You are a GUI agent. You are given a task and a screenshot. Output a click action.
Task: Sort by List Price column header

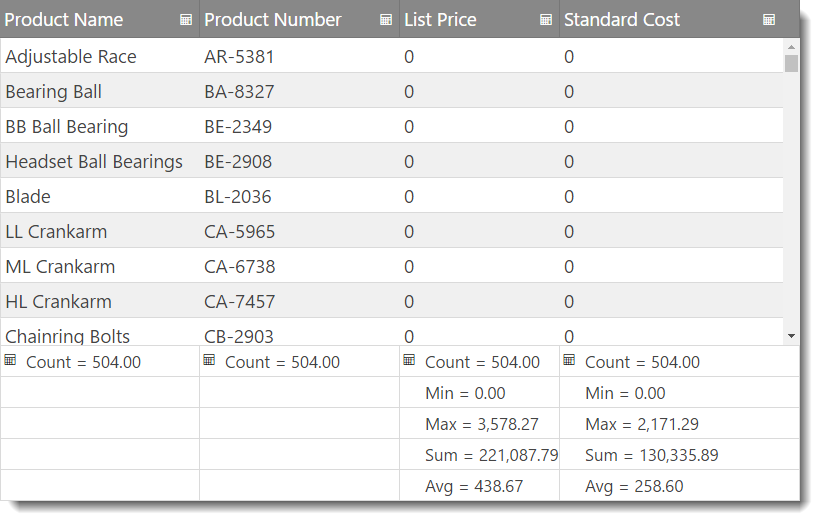tap(440, 20)
